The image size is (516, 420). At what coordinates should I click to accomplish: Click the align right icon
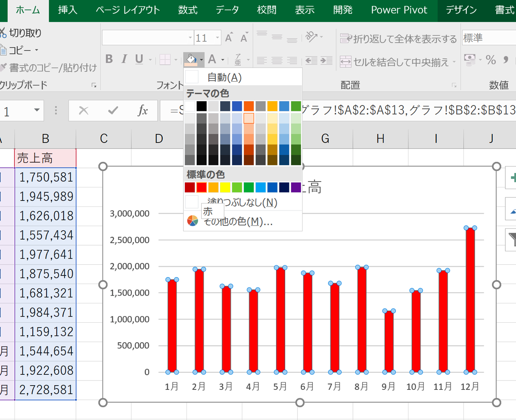point(292,61)
